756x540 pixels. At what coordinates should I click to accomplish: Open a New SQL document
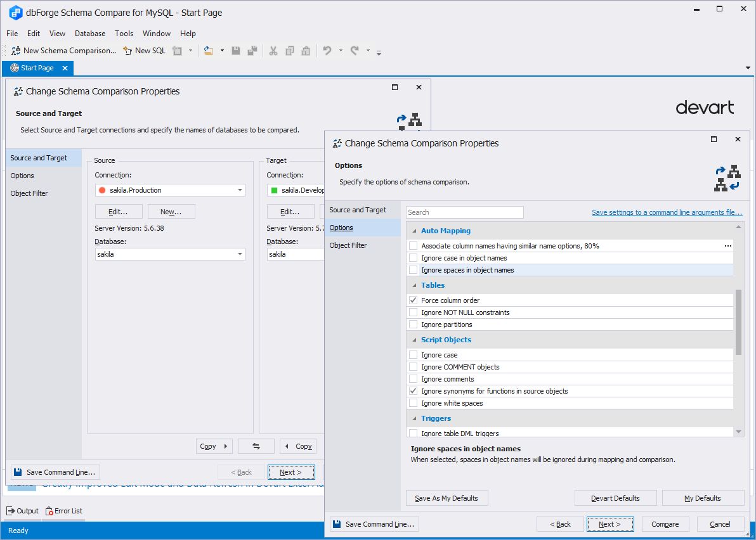pos(144,50)
